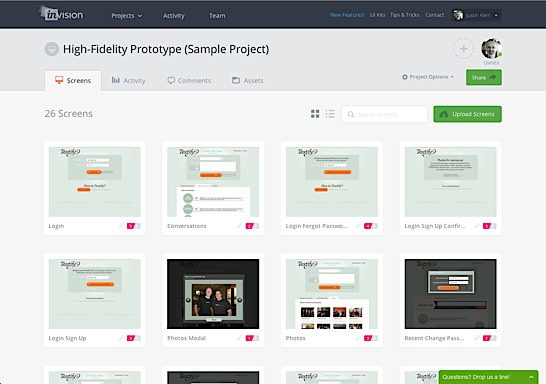
Task: Click link icon on Login Forgot Password card
Action: point(358,226)
